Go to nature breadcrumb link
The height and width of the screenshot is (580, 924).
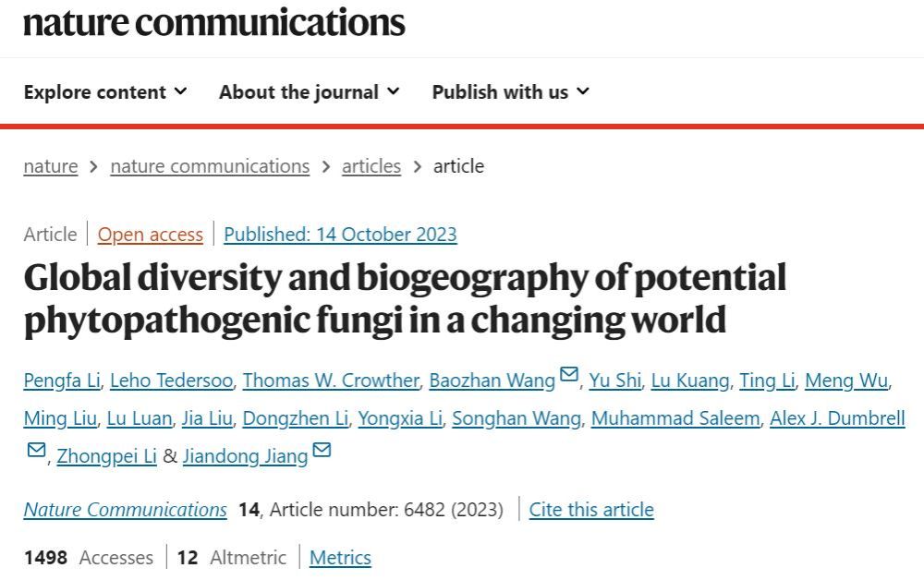pyautogui.click(x=51, y=166)
